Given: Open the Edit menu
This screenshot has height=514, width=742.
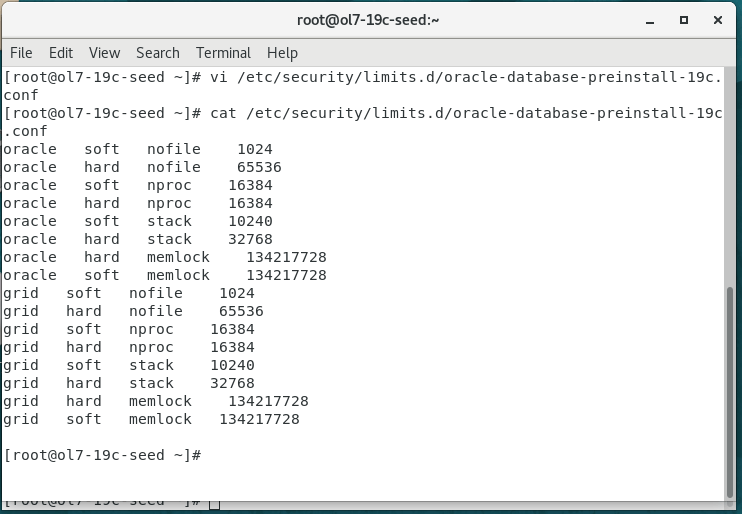Looking at the screenshot, I should point(61,53).
